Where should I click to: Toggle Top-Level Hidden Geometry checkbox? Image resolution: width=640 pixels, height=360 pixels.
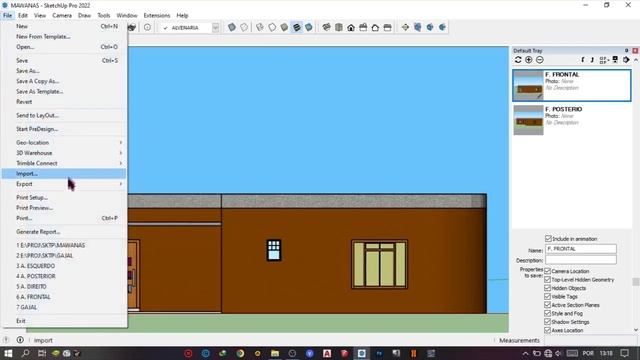pos(548,280)
